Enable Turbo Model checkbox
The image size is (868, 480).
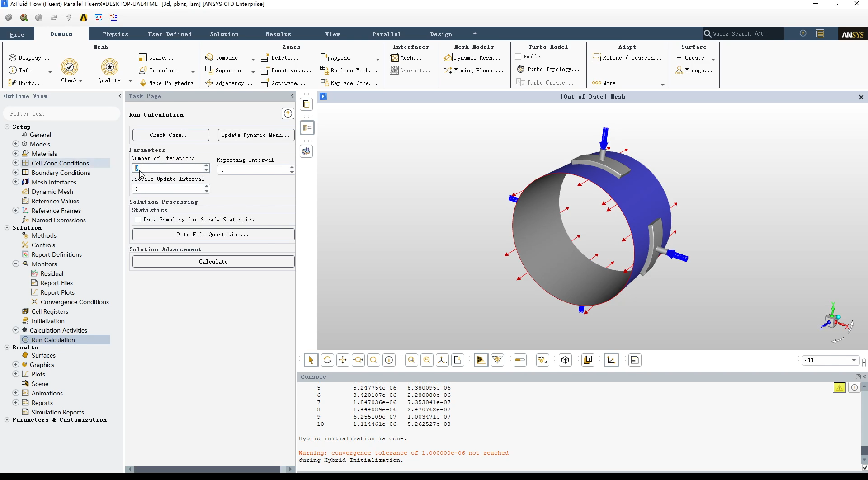(518, 56)
